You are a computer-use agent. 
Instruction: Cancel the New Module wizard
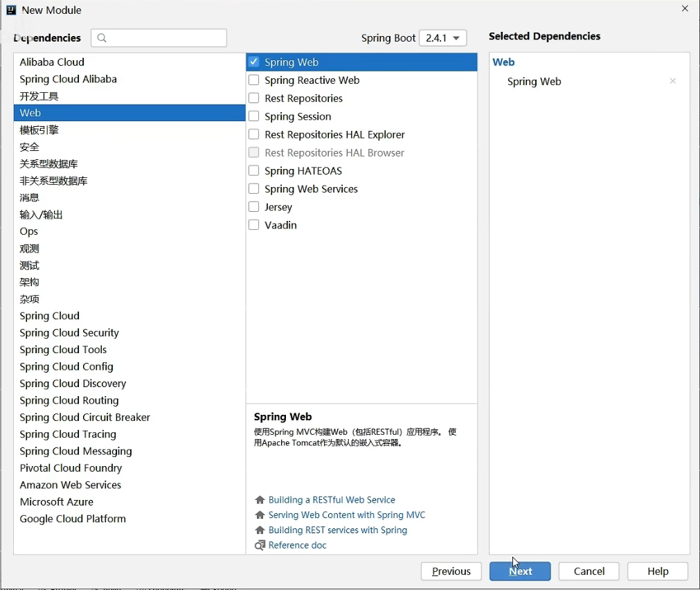tap(589, 571)
